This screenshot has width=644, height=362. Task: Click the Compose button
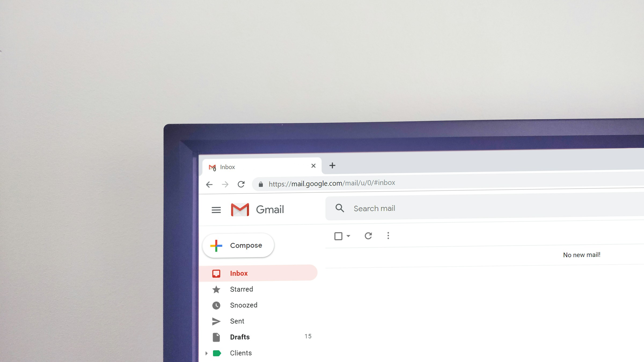coord(238,245)
